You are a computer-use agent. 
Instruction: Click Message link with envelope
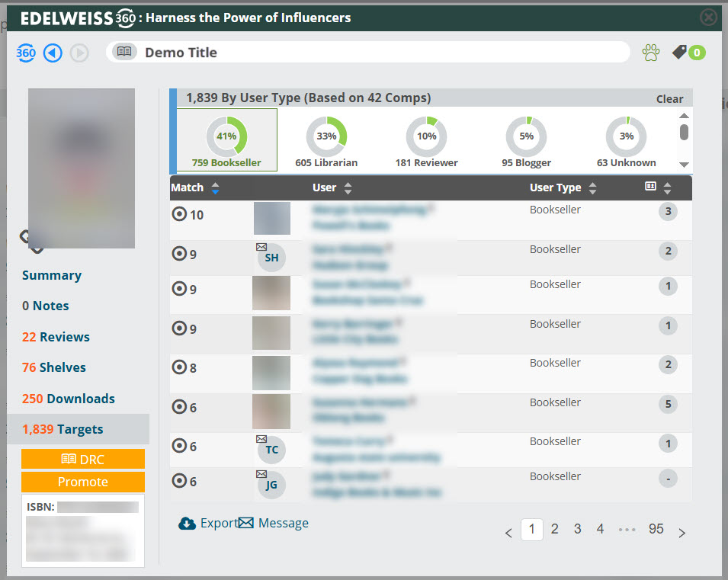[274, 524]
